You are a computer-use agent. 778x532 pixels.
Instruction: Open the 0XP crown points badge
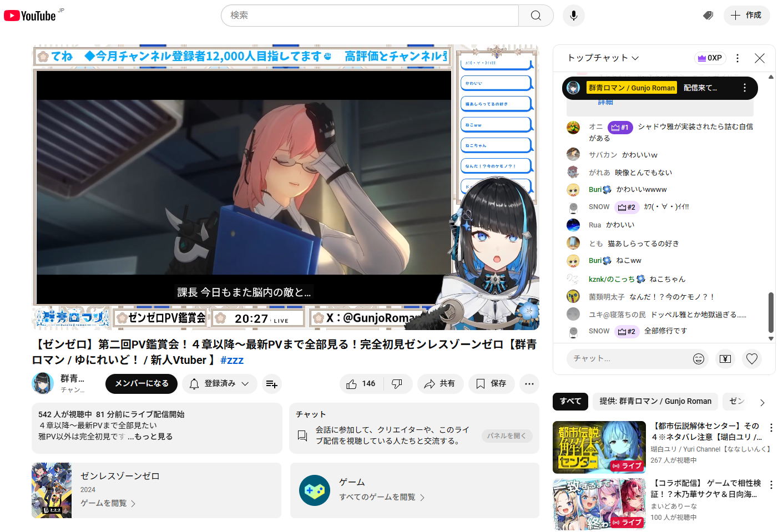coord(710,58)
